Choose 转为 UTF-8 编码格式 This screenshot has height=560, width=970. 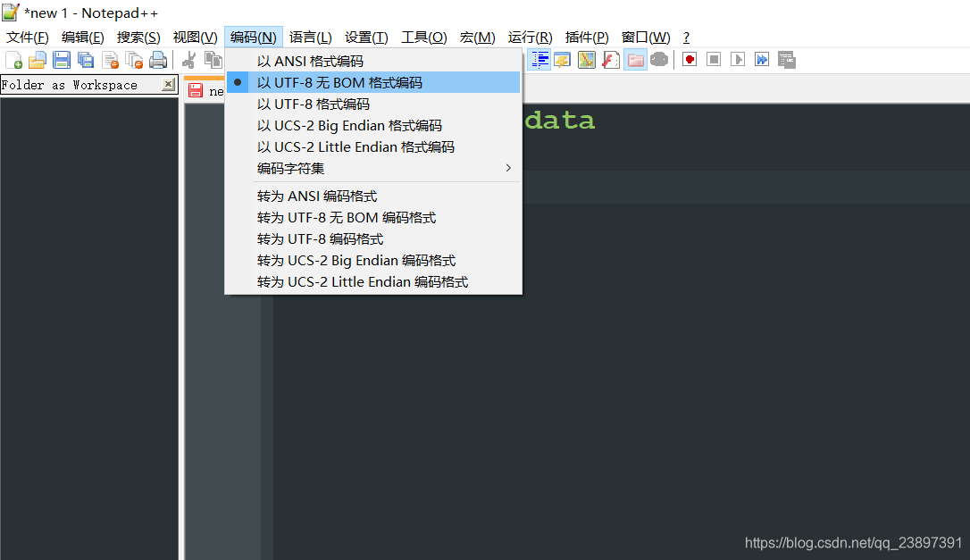point(373,238)
